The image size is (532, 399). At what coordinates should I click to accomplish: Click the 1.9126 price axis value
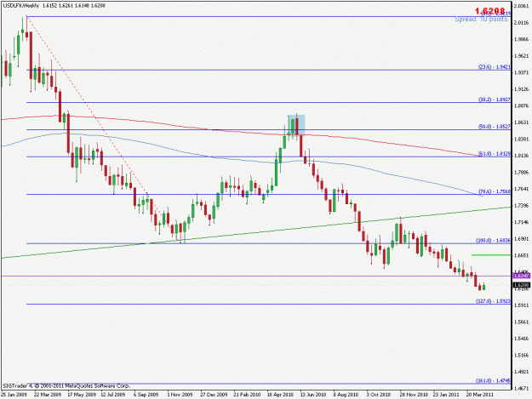tap(522, 89)
